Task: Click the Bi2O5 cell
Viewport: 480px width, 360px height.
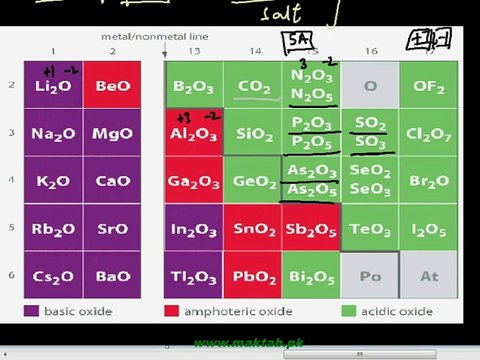Action: point(311,275)
